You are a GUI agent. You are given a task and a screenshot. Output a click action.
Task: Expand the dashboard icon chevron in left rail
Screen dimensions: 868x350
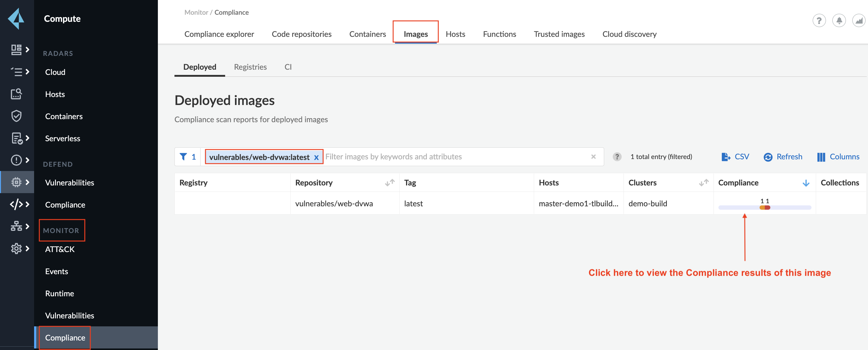pos(27,49)
